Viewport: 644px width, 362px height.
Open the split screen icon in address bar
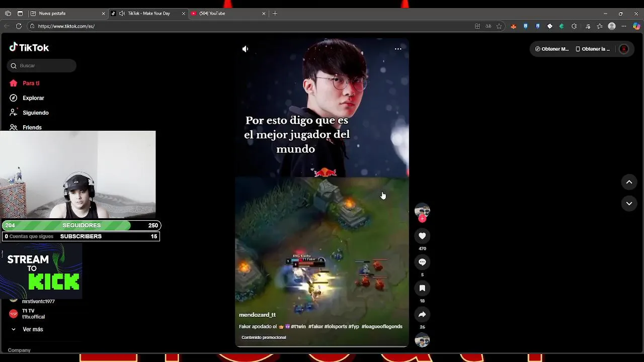477,26
